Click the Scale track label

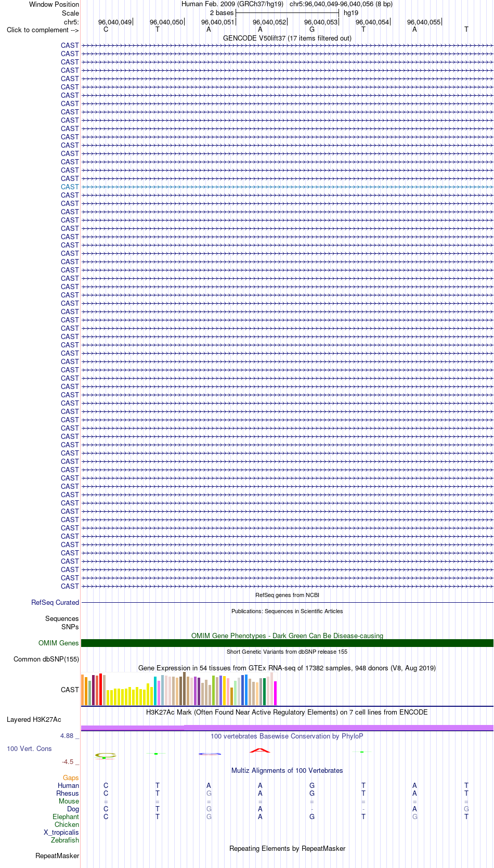(70, 13)
